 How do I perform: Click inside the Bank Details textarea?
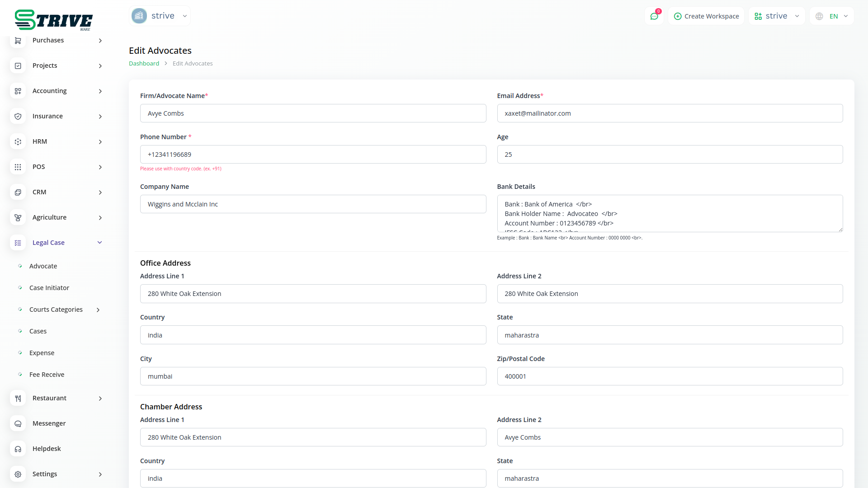[669, 213]
